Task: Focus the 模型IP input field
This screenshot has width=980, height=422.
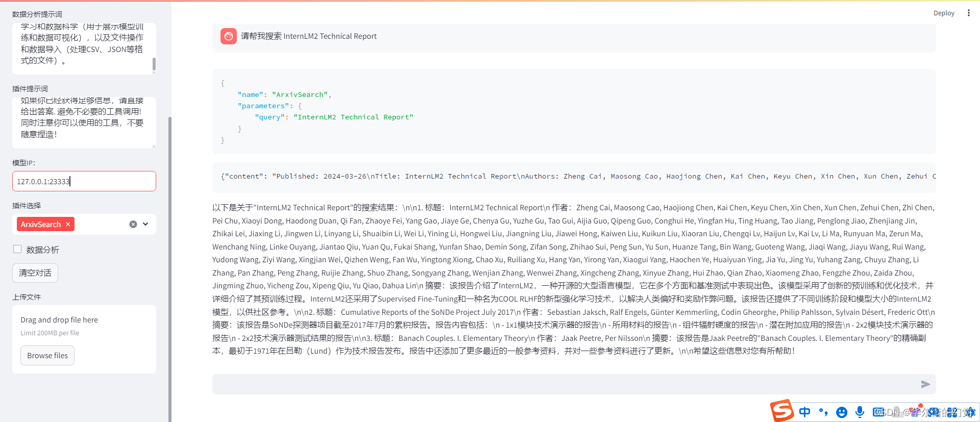Action: pos(84,181)
